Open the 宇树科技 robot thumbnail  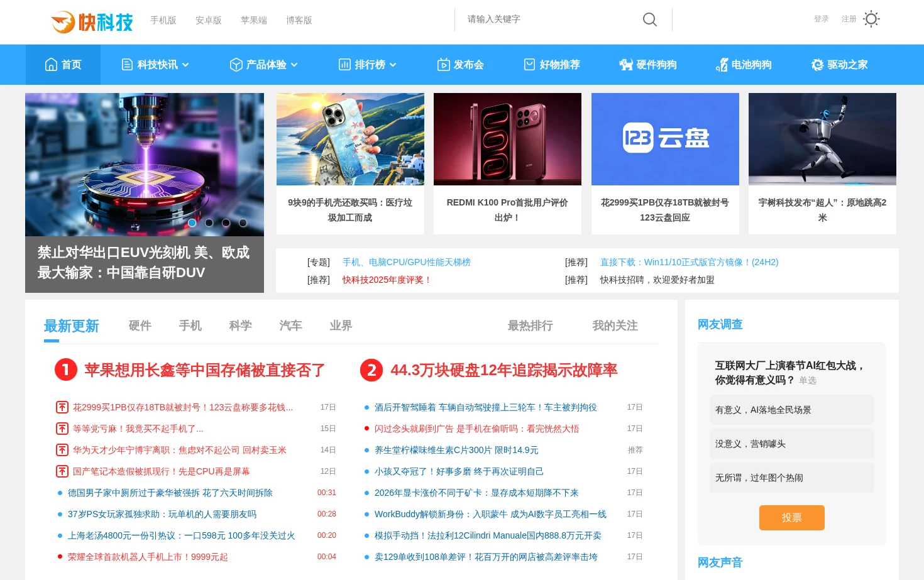pyautogui.click(x=822, y=139)
